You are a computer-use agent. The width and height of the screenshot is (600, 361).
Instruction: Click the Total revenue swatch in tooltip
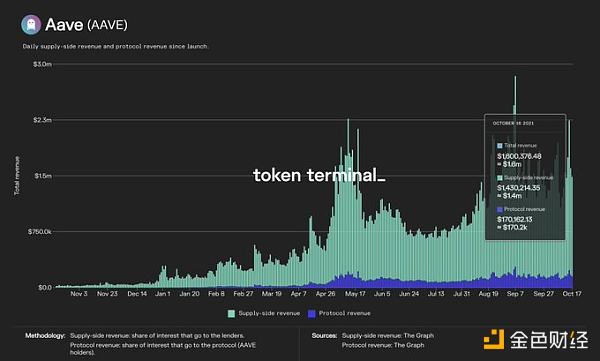[x=499, y=146]
